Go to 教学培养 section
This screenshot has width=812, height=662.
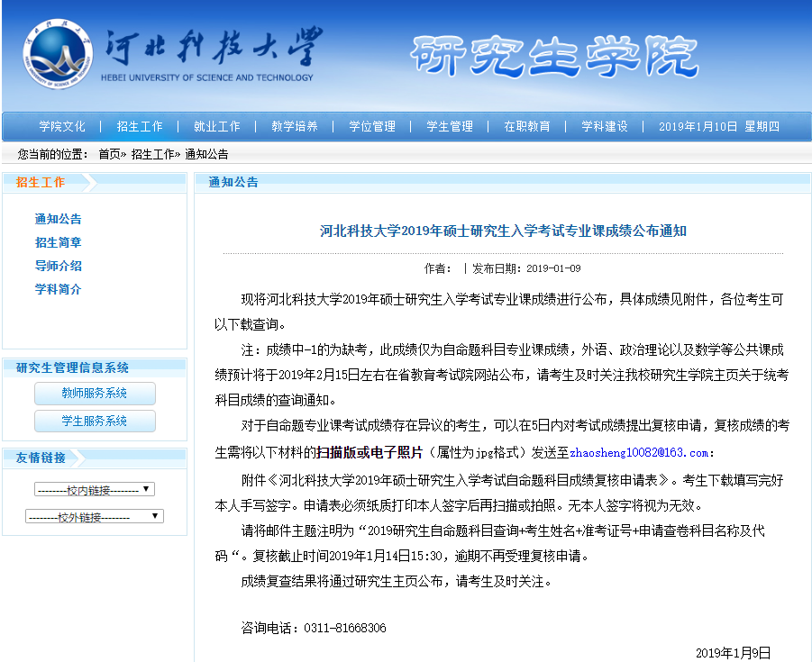coord(295,126)
